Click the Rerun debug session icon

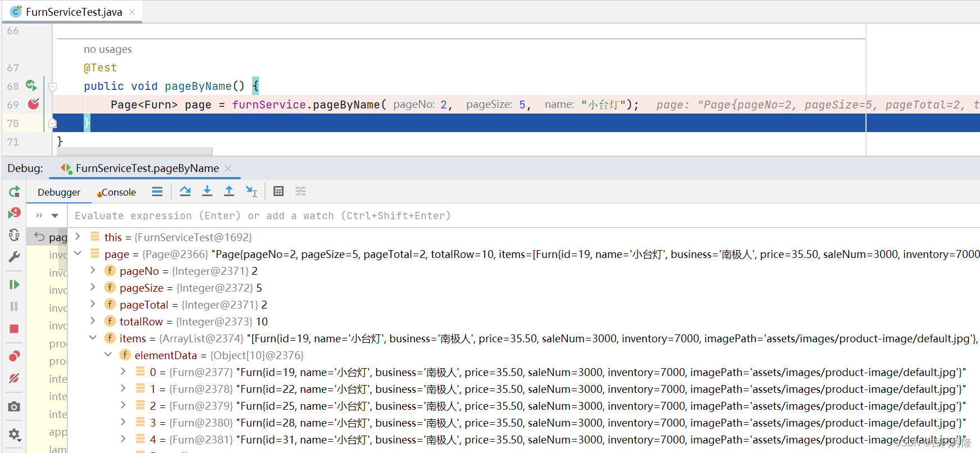(x=14, y=192)
